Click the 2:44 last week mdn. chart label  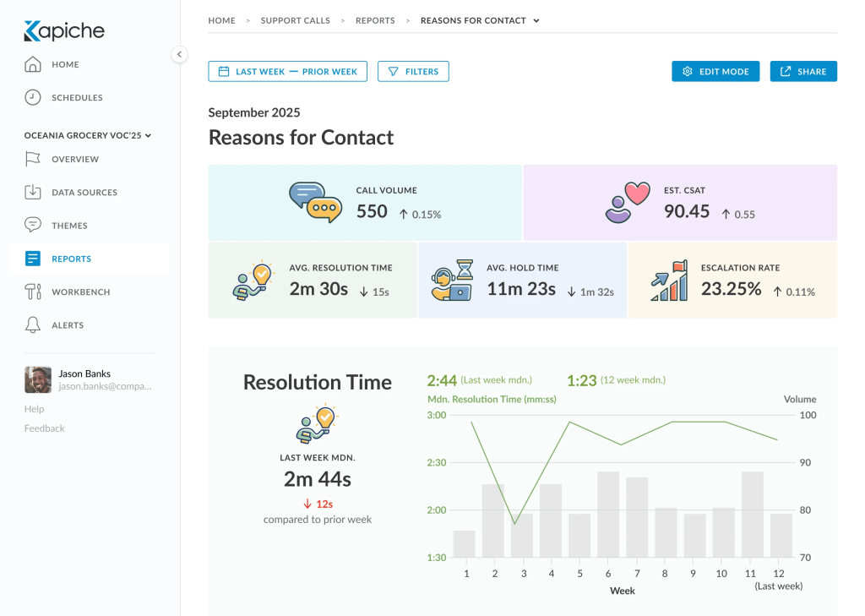[480, 380]
